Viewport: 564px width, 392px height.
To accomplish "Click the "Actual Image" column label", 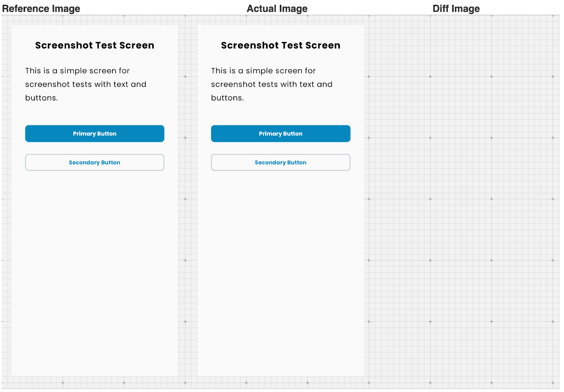I will point(277,8).
